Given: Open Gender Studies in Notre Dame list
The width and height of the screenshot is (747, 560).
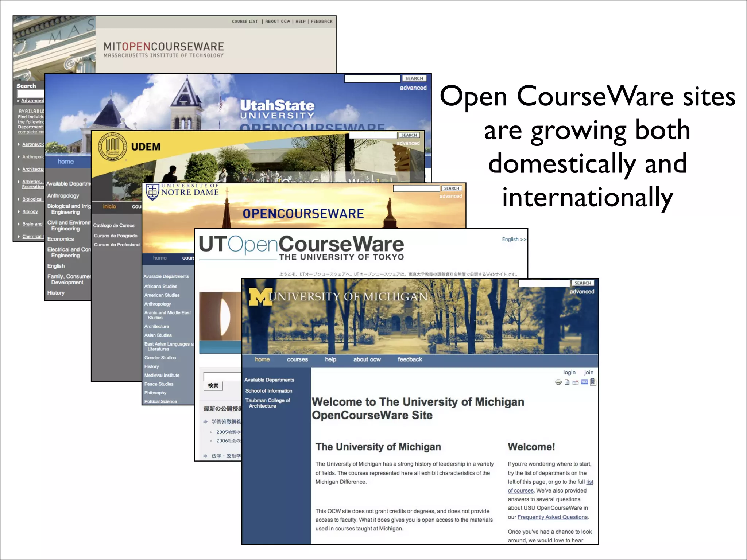Looking at the screenshot, I should pyautogui.click(x=160, y=358).
